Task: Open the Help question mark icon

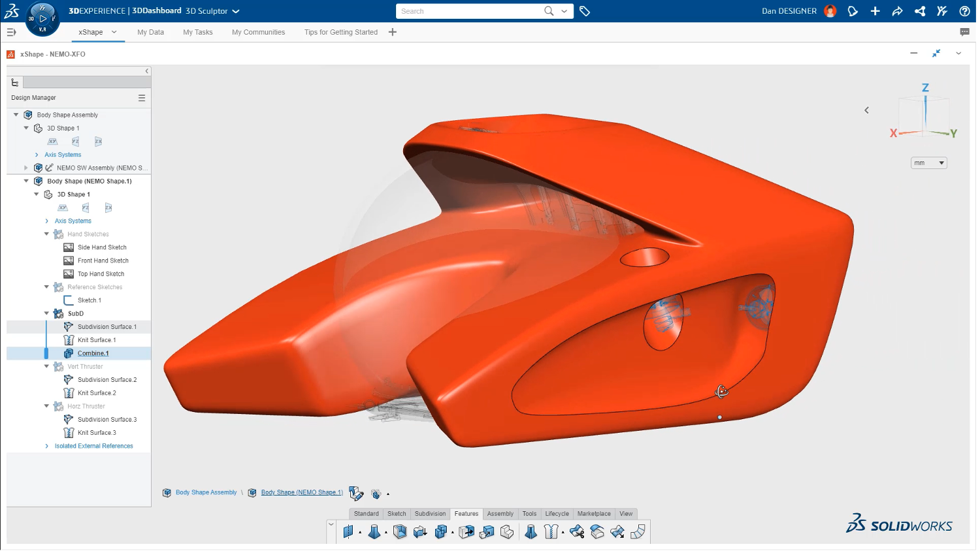Action: coord(964,11)
